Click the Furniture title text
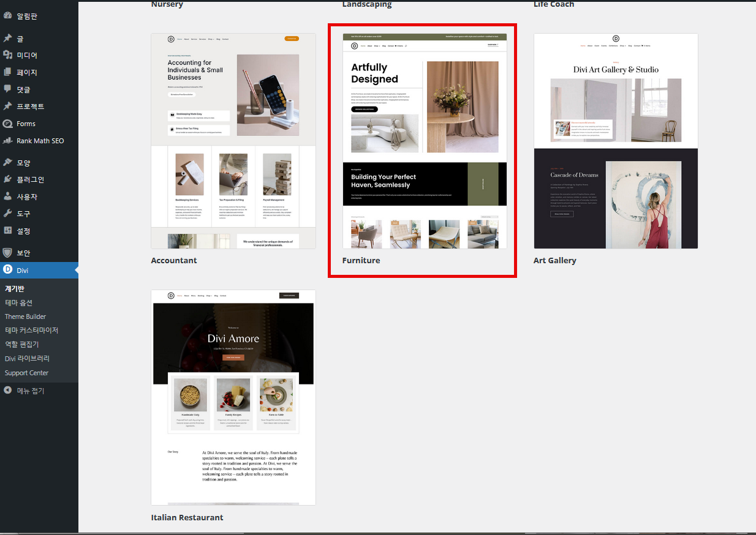Screen dimensions: 756x535 (361, 261)
